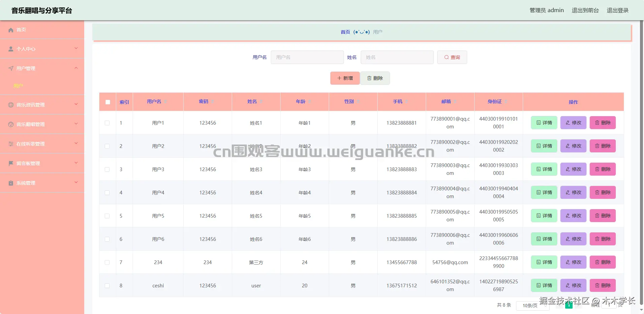
Task: Check the checkbox for 用户5's row
Action: coord(107,216)
